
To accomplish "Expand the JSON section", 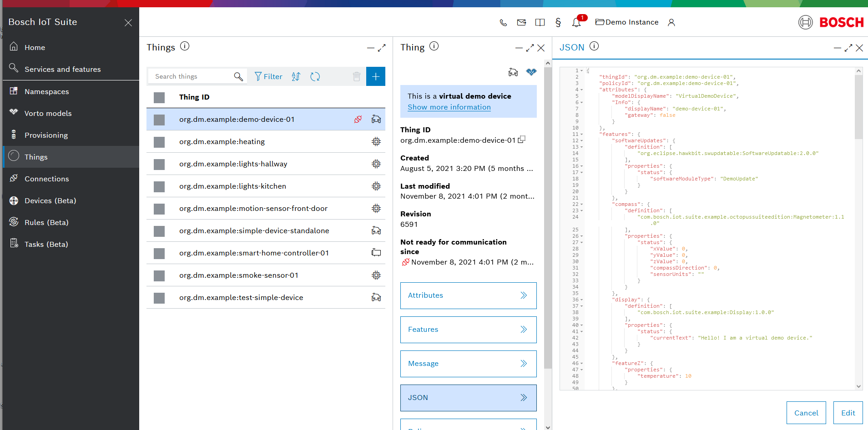I will [x=469, y=398].
